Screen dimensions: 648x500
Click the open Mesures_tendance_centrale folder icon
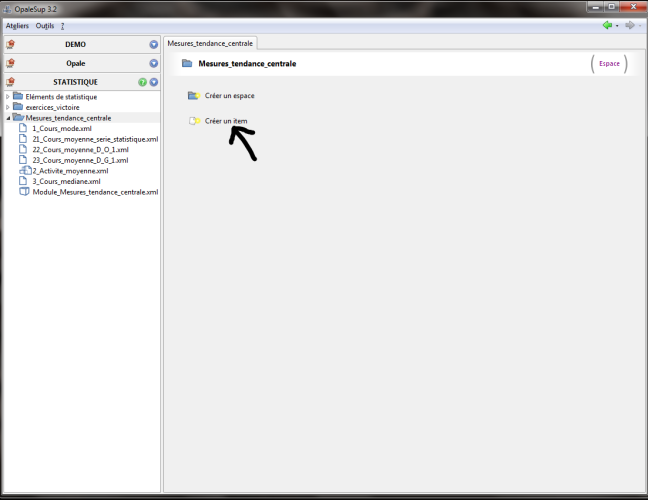[18, 117]
